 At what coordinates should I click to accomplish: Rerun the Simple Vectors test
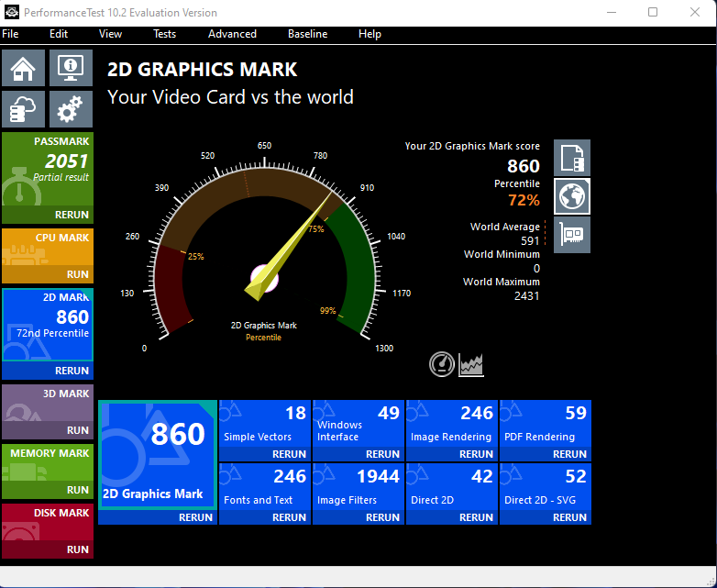tap(265, 454)
